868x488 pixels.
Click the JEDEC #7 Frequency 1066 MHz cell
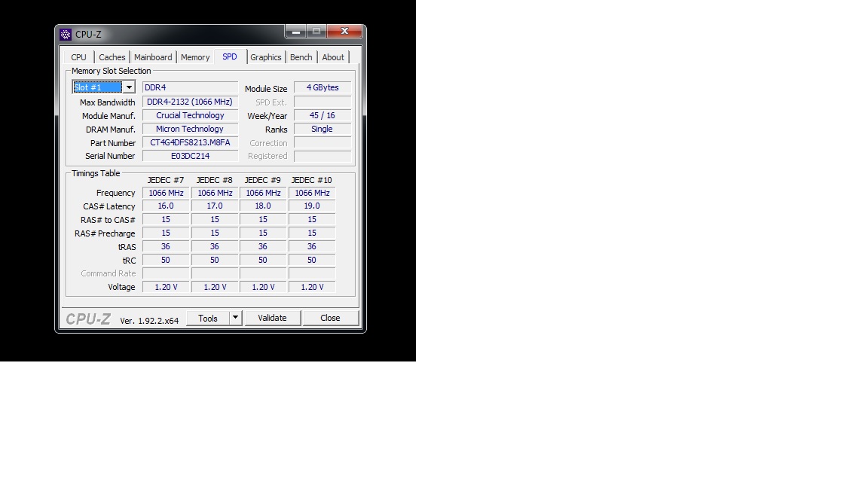point(166,193)
